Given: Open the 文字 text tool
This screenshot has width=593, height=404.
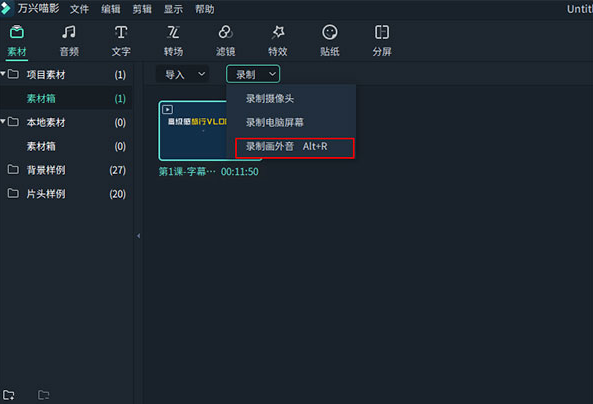Looking at the screenshot, I should point(121,41).
